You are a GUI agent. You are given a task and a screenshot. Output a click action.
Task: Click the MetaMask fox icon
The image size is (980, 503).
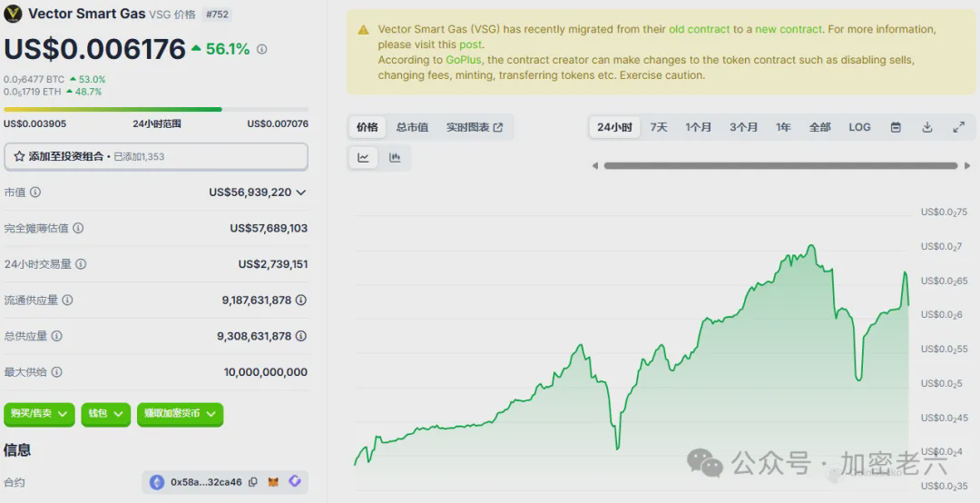274,482
